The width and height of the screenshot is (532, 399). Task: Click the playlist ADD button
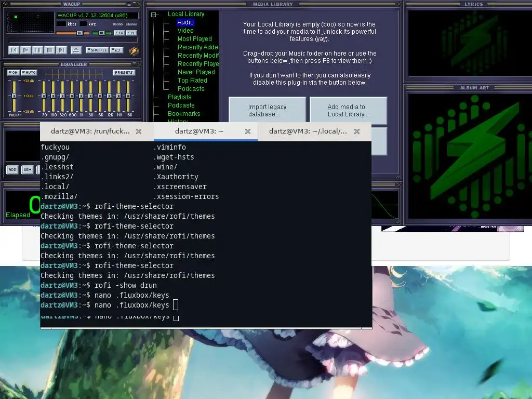point(12,170)
